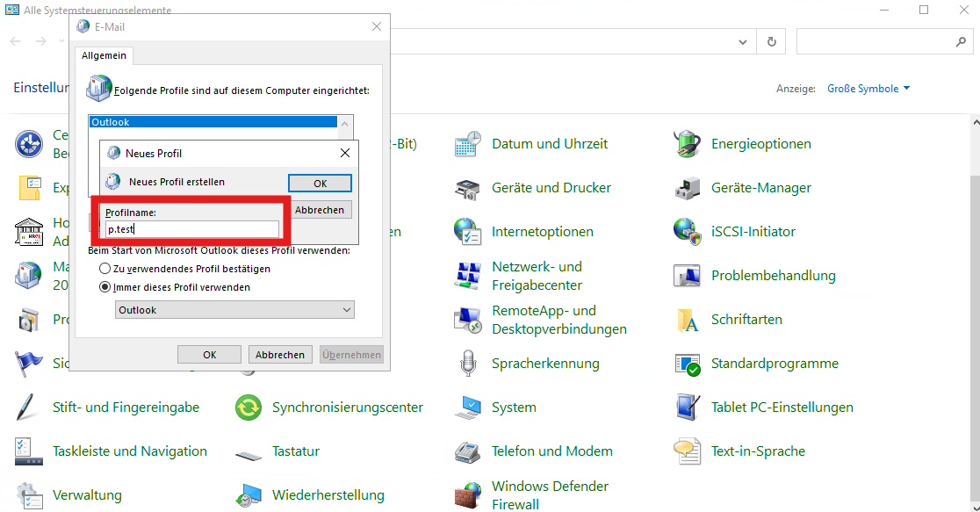
Task: Open RemoteApp- und Desktopverbindungen icon
Action: (x=467, y=320)
